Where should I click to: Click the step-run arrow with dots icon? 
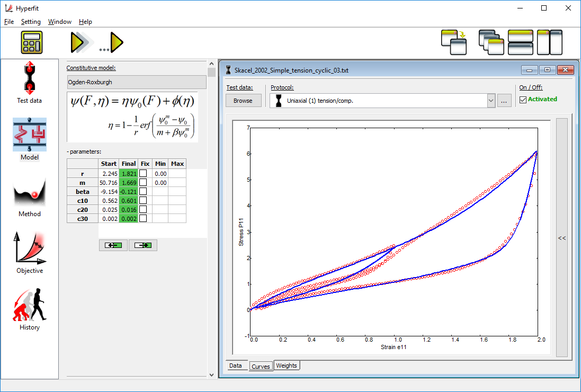[x=112, y=42]
